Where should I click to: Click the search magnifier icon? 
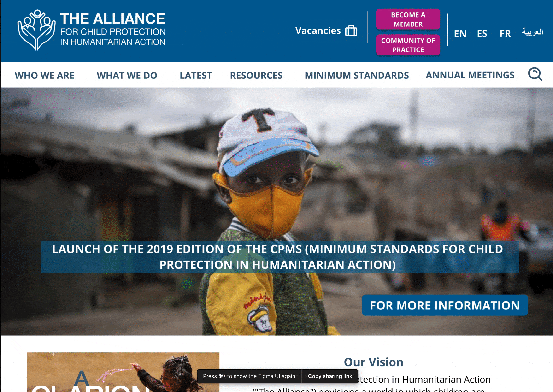[x=535, y=74]
